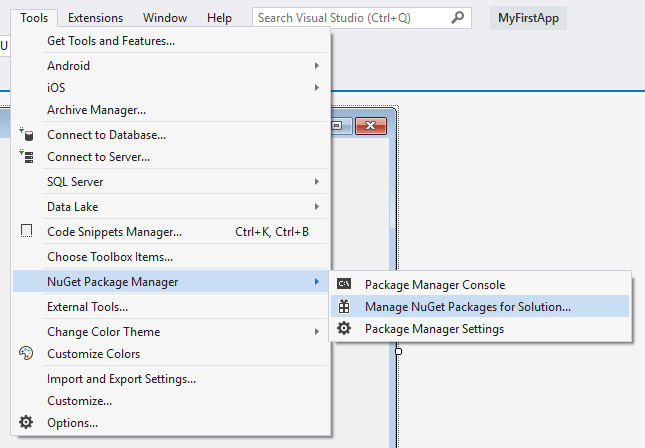Open Package Manager Settings
Screen dimensions: 645x448
tap(480, 329)
